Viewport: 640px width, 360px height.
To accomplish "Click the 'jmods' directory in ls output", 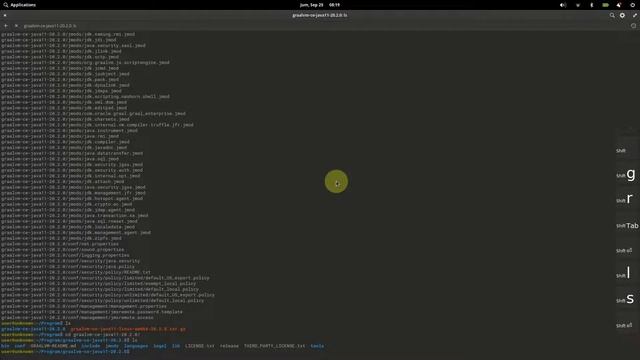I will pyautogui.click(x=112, y=346).
